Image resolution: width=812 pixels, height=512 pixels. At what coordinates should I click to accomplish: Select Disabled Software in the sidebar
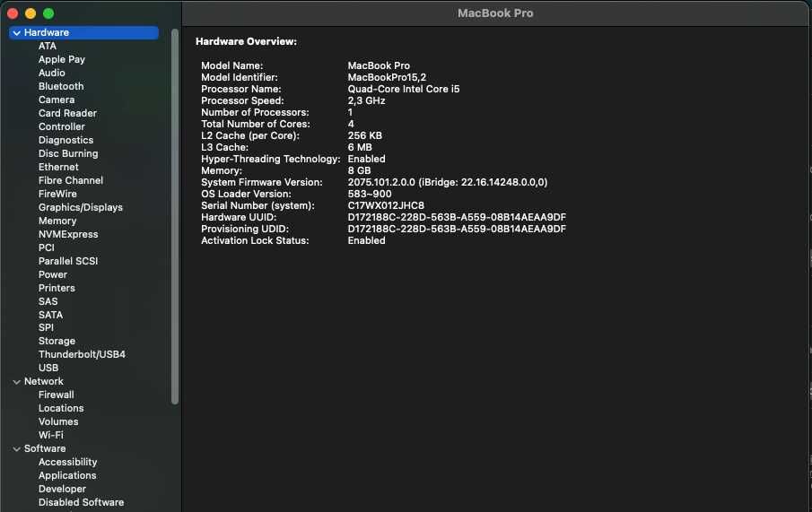81,503
